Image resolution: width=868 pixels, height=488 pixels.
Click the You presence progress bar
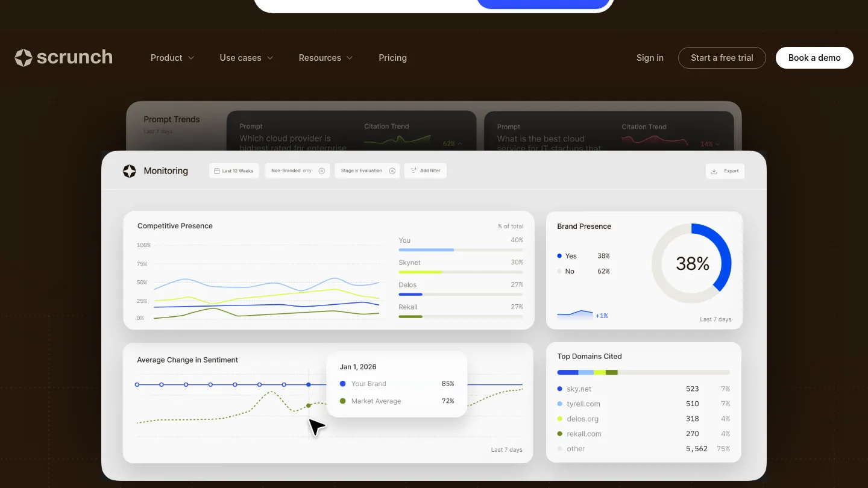tap(461, 250)
